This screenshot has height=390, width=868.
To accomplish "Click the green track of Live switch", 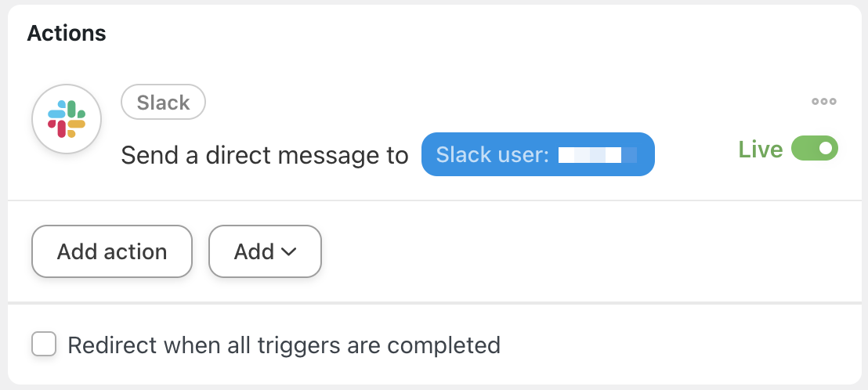I will click(x=804, y=149).
